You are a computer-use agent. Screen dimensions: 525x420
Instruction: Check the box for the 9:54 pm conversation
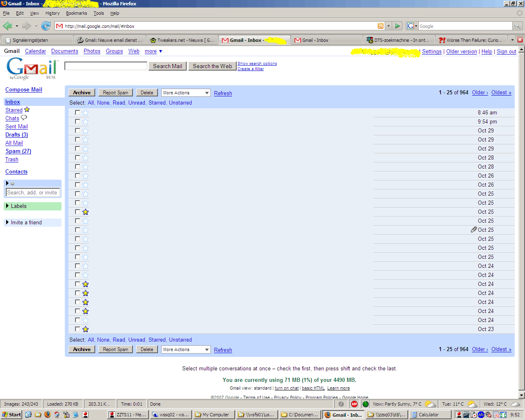78,121
